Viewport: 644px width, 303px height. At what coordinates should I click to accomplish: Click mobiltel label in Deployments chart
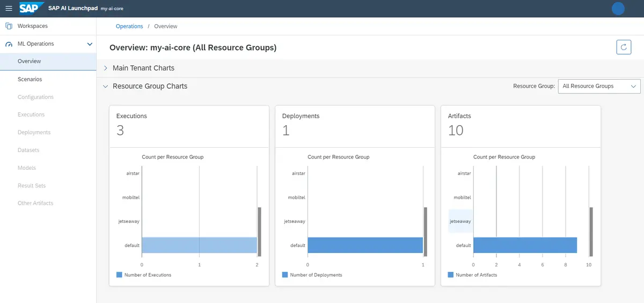pos(296,198)
